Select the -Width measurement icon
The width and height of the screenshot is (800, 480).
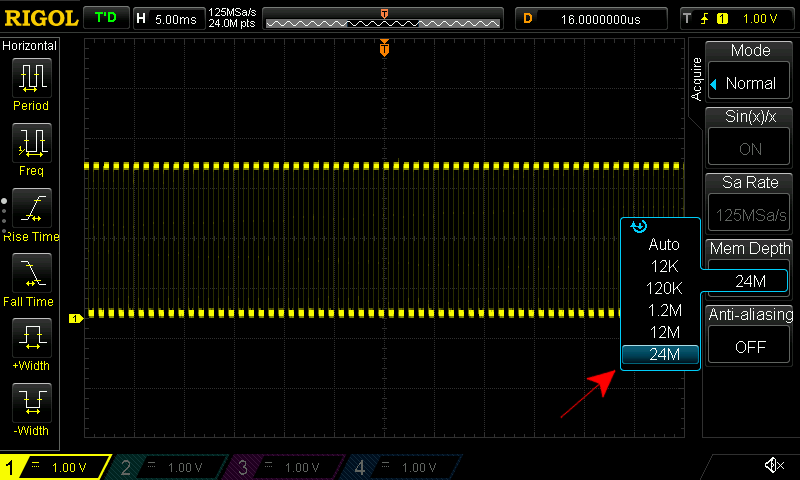[32, 402]
